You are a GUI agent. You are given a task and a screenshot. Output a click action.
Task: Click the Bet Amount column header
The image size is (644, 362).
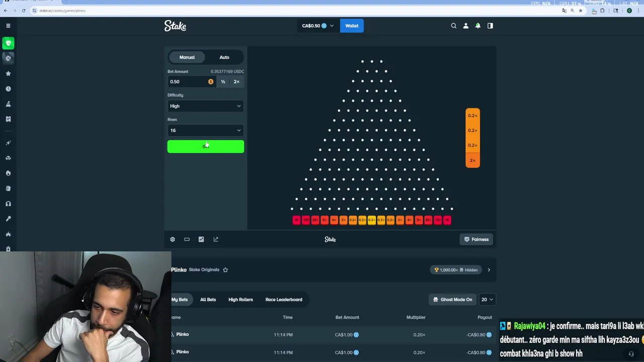347,317
